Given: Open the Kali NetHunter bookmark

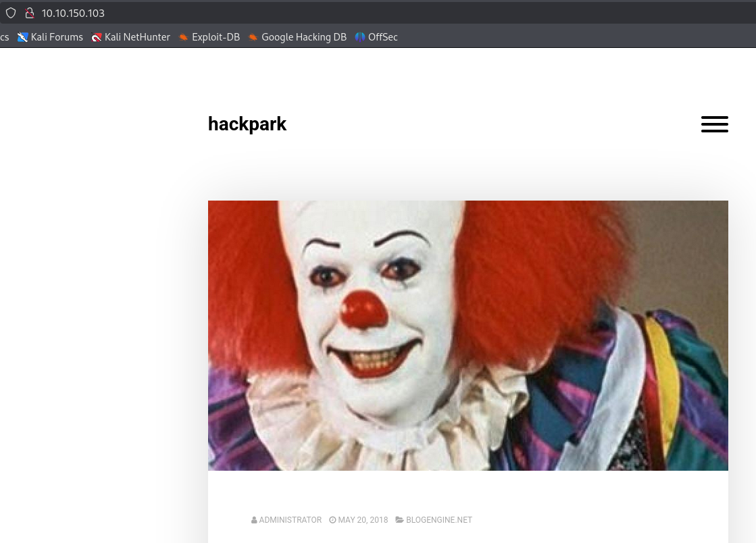Looking at the screenshot, I should (x=137, y=37).
